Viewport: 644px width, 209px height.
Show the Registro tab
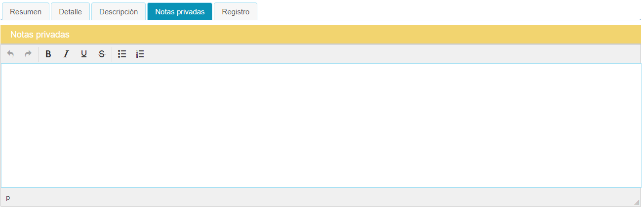236,12
